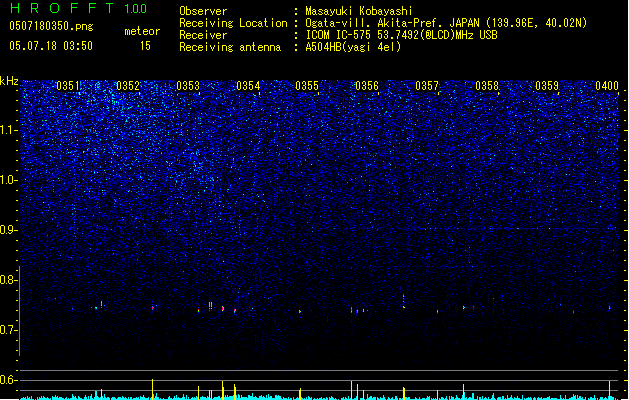
Task: Click the 1.1 kHz axis tick label
Action: tap(8, 130)
